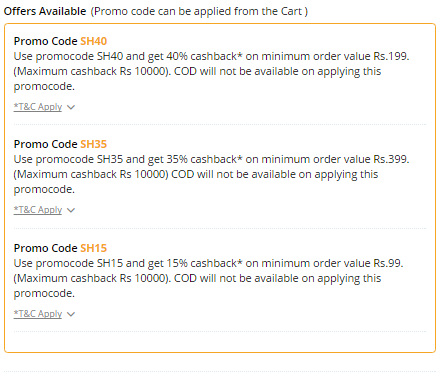This screenshot has height=374, width=447.
Task: Click the Rs.99 minimum order value
Action: [388, 263]
